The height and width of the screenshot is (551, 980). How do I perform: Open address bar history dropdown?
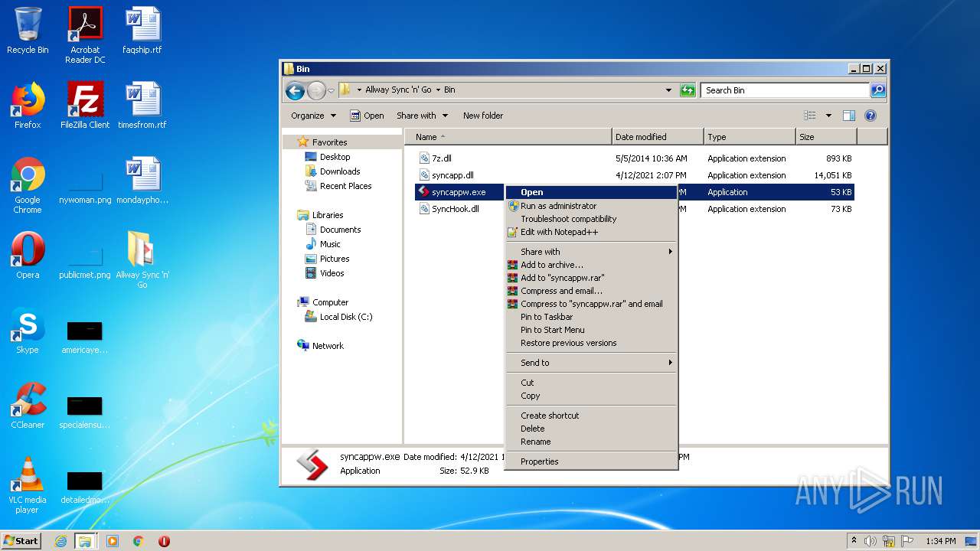coord(668,90)
